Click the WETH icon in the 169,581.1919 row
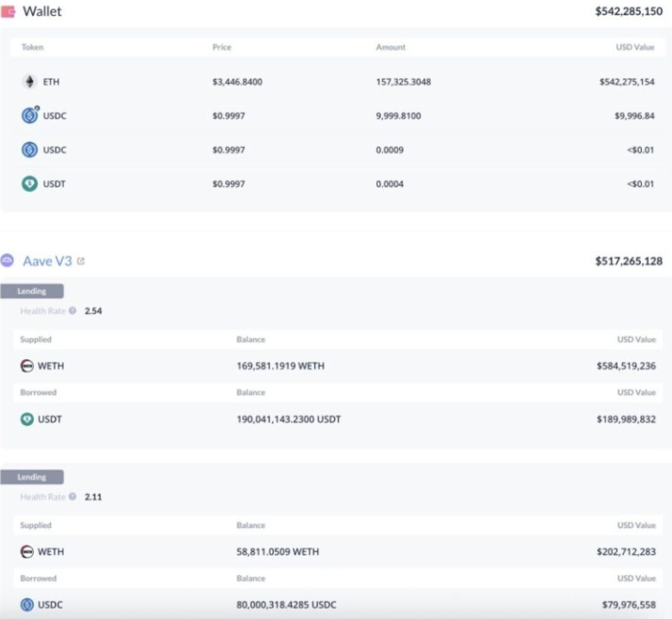 [x=27, y=366]
